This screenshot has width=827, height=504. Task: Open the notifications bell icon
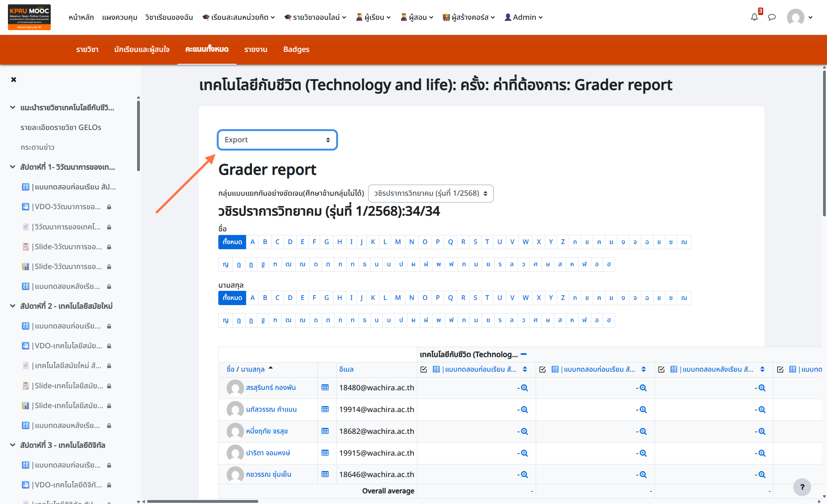click(754, 17)
